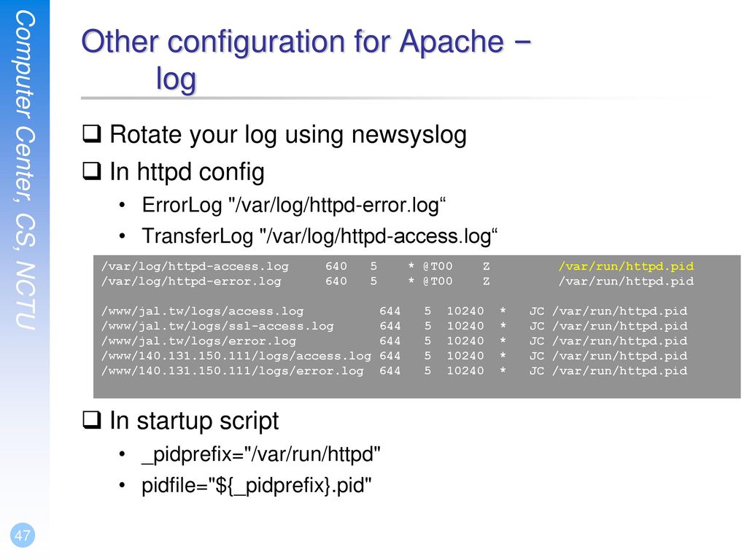Click the /var/log/httpd-access.log entry in code box

[195, 267]
